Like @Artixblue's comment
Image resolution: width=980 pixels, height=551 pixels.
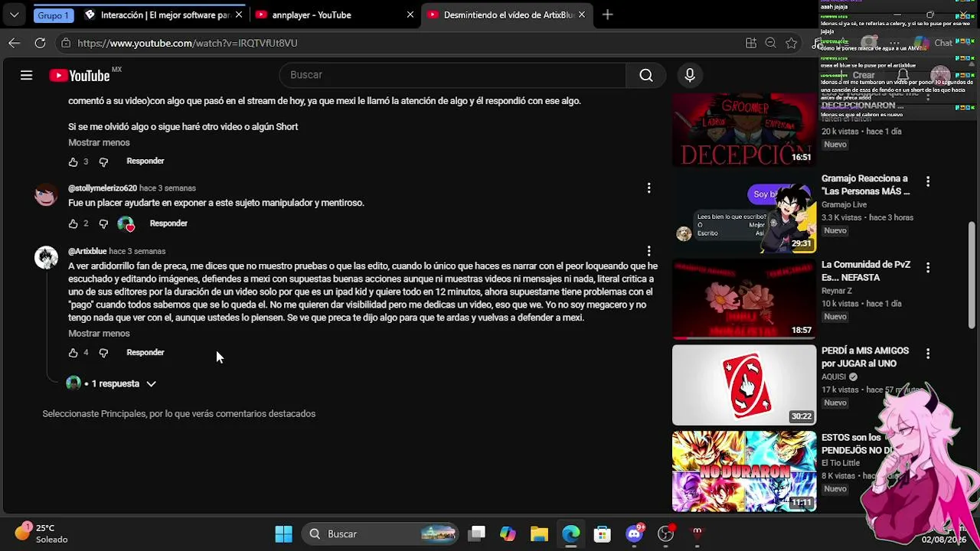pos(73,353)
